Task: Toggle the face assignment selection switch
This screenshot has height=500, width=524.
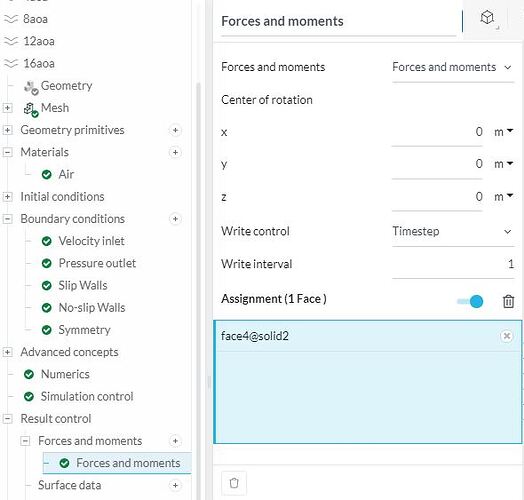Action: tap(470, 301)
